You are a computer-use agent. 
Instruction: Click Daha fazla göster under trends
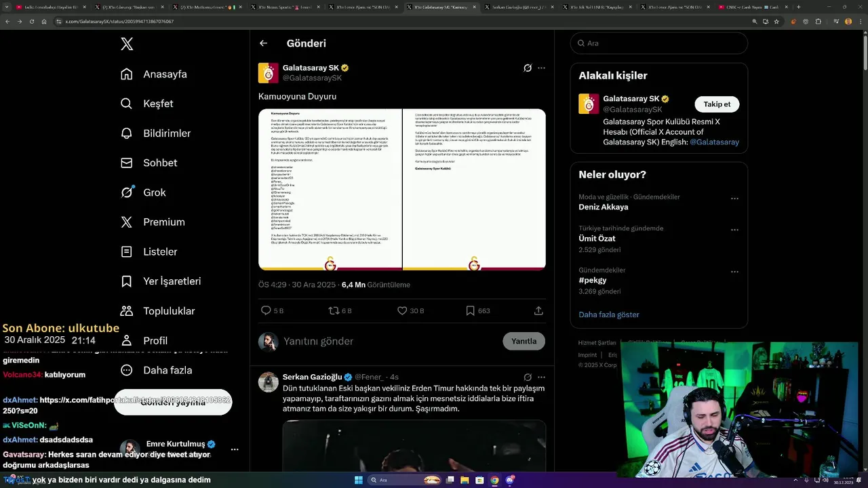[609, 314]
